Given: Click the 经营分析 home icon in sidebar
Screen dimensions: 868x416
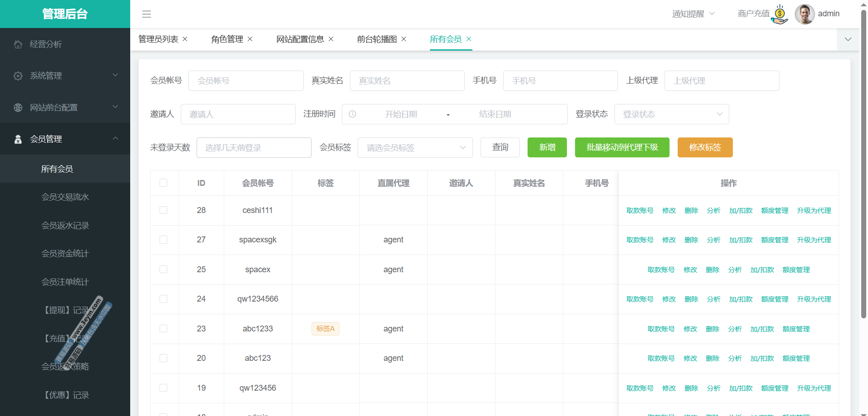Looking at the screenshot, I should coord(18,44).
